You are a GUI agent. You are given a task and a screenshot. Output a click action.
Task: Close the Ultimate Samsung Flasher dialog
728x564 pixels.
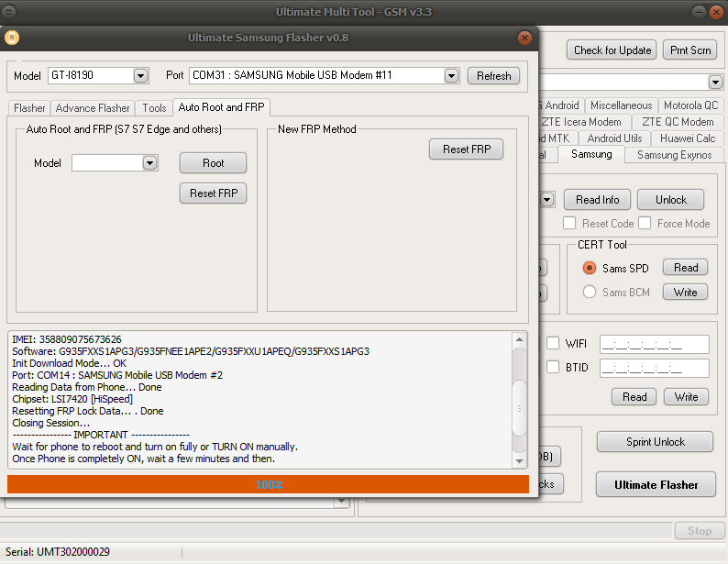pyautogui.click(x=524, y=38)
